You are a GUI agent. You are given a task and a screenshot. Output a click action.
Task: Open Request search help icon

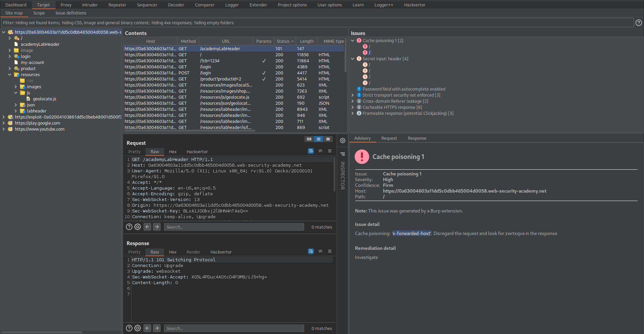(x=129, y=227)
